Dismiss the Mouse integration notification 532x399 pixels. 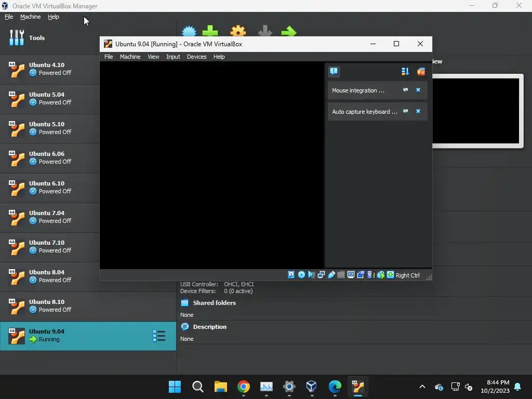tap(418, 90)
